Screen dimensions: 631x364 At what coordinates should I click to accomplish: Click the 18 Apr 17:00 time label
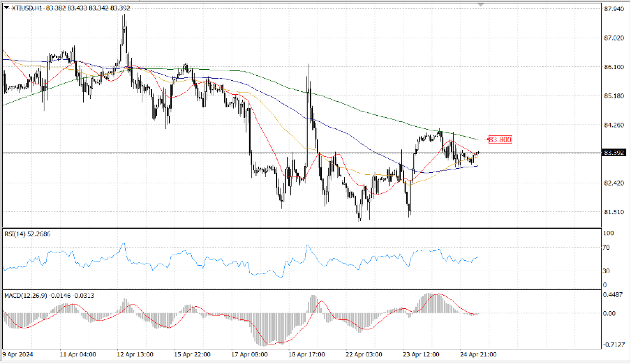click(x=307, y=355)
